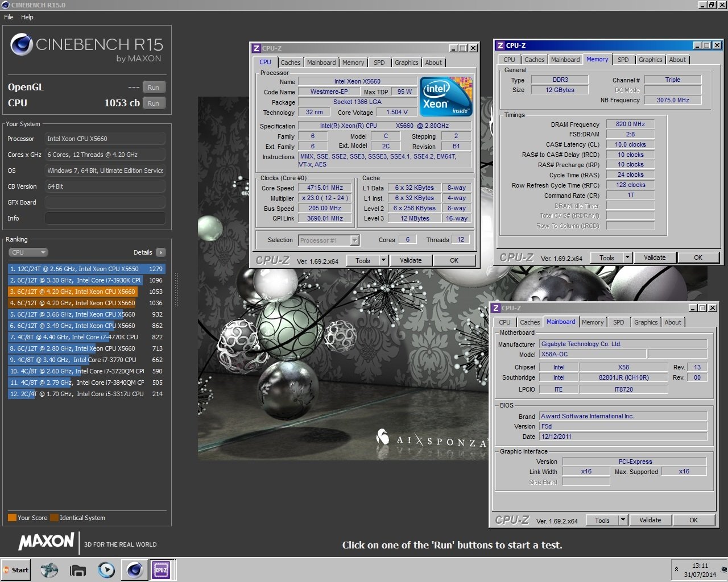Click Tools button in the Memory window
Image resolution: width=728 pixels, height=582 pixels.
[x=607, y=257]
